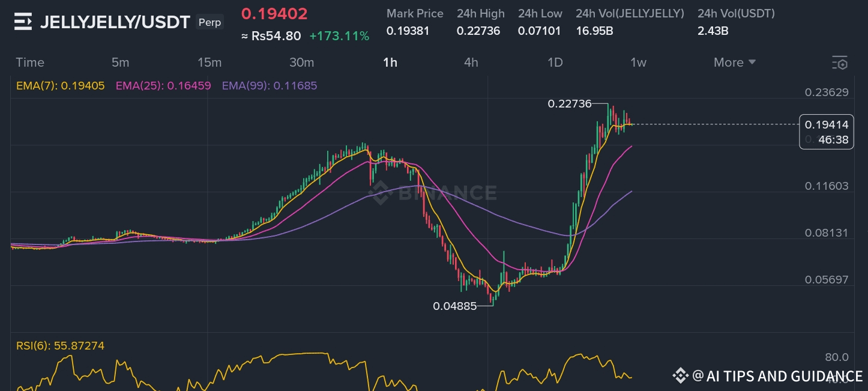Click the candle countdown timer 46:38
This screenshot has width=868, height=391.
coord(833,140)
